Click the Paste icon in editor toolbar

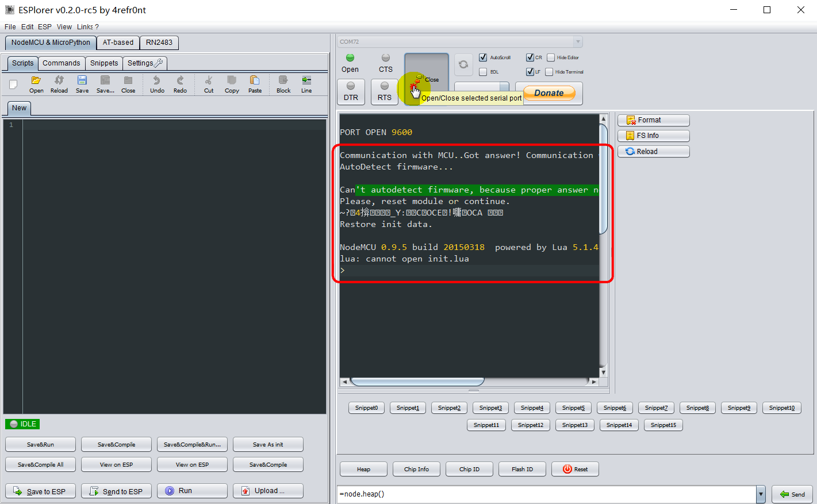(255, 83)
